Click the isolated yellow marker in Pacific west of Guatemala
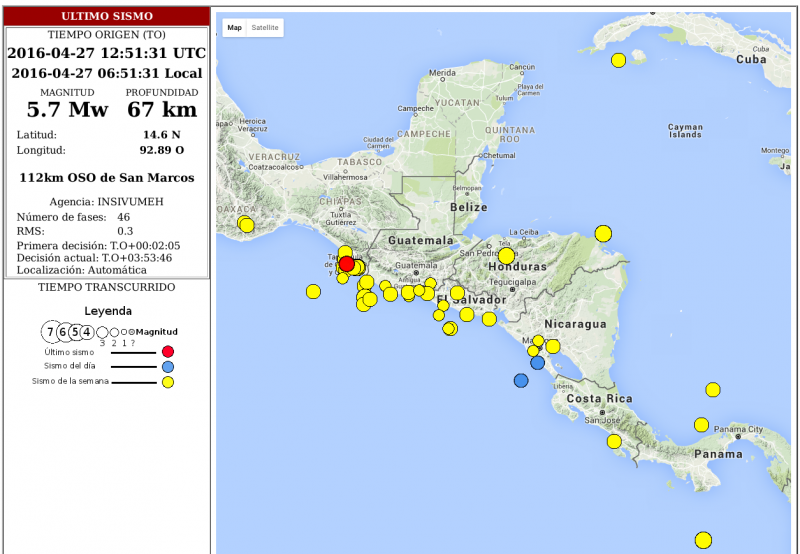Viewport: 800px width, 554px height. coord(313,292)
